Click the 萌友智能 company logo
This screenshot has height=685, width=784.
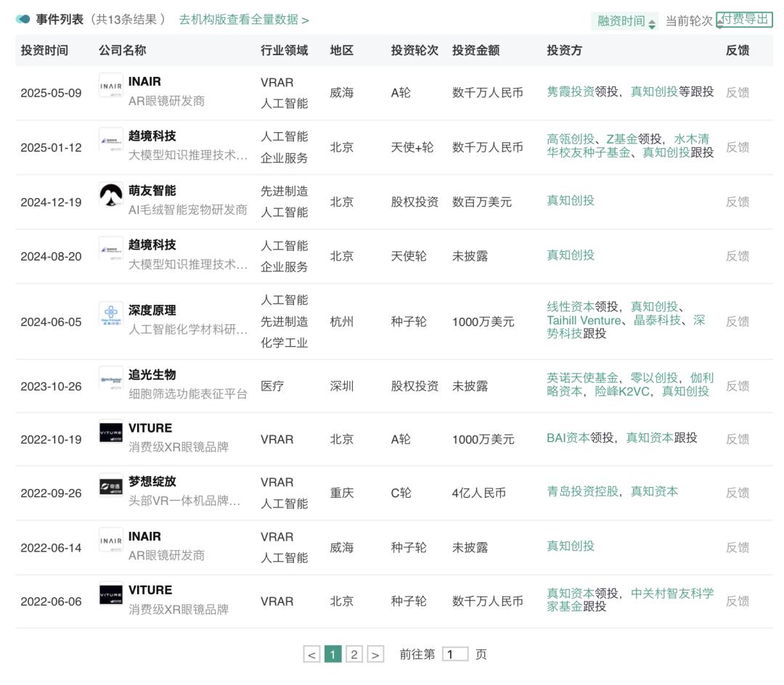[111, 194]
